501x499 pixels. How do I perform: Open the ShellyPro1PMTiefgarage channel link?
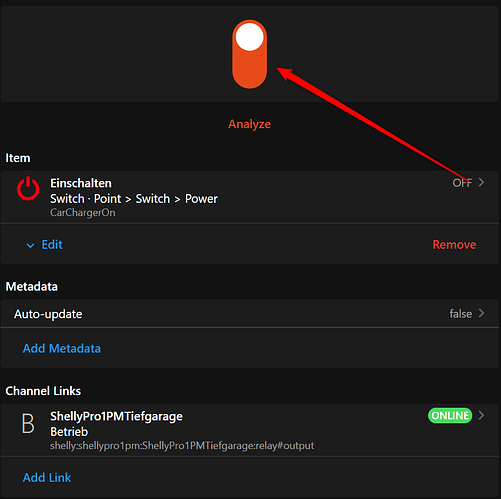[x=249, y=430]
